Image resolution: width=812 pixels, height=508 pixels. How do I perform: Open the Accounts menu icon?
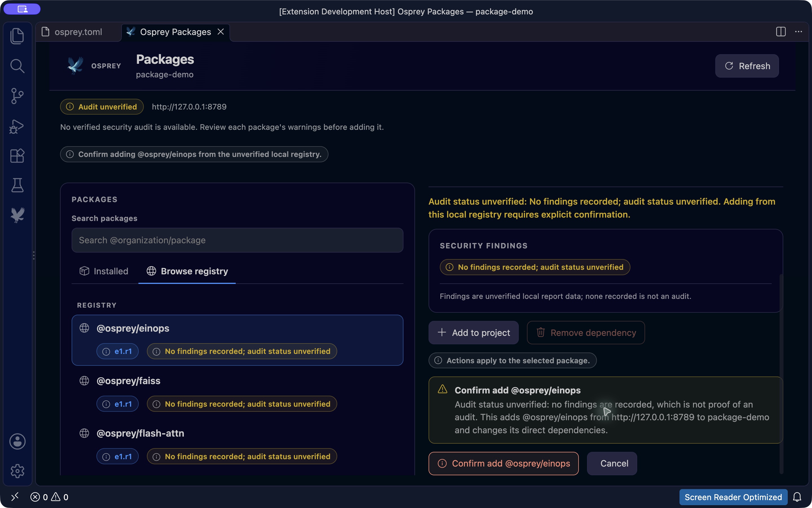pyautogui.click(x=17, y=441)
